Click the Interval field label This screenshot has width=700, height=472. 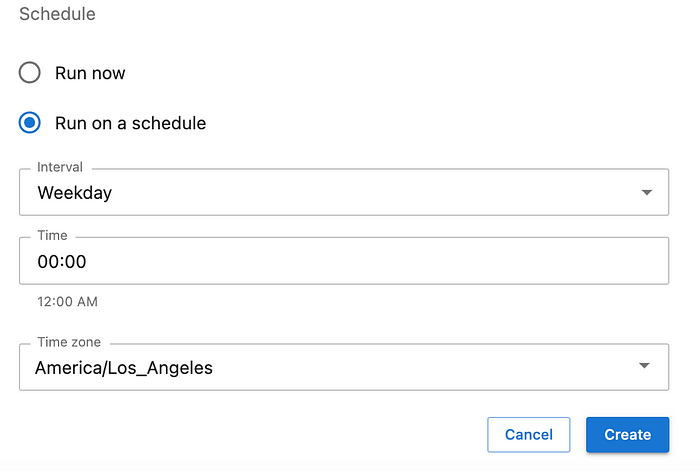[x=60, y=167]
